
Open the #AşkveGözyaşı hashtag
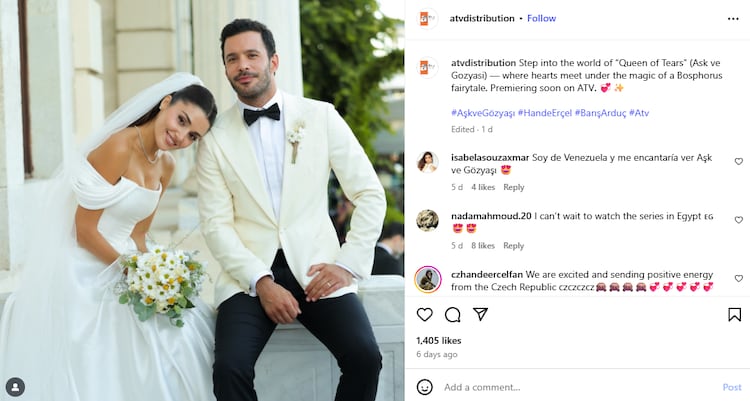pos(483,113)
